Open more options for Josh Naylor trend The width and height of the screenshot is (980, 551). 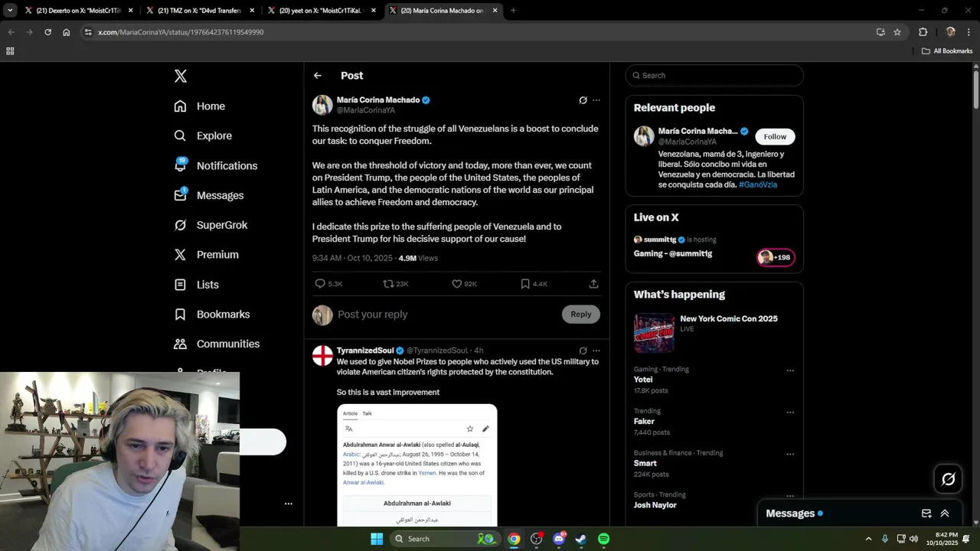[x=790, y=496]
